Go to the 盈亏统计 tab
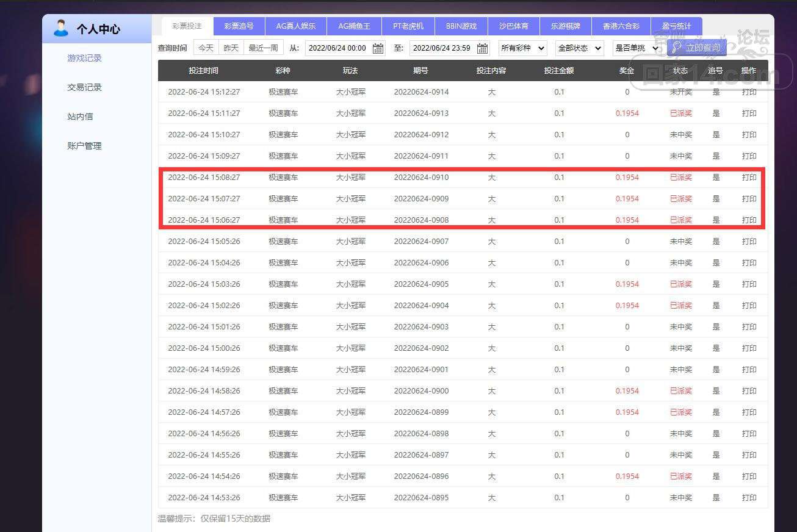 [676, 26]
